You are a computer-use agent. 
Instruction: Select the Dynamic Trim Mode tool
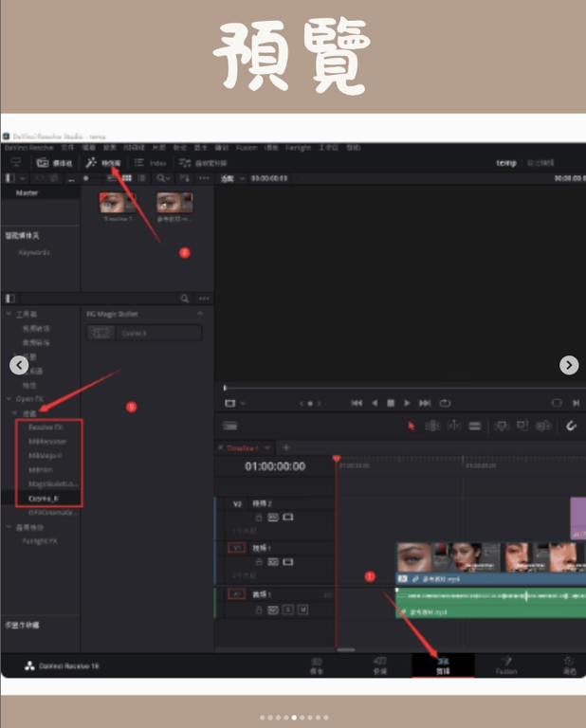coord(453,426)
